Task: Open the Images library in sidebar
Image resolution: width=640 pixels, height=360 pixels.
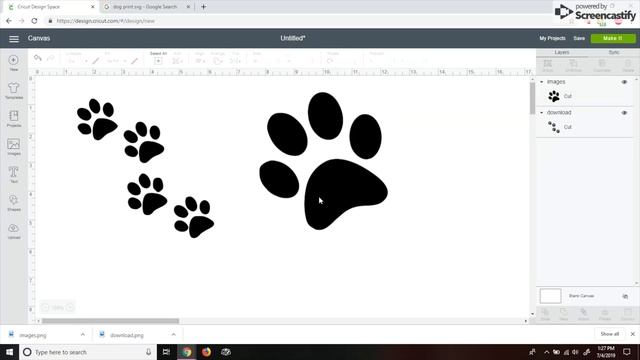Action: (x=13, y=147)
